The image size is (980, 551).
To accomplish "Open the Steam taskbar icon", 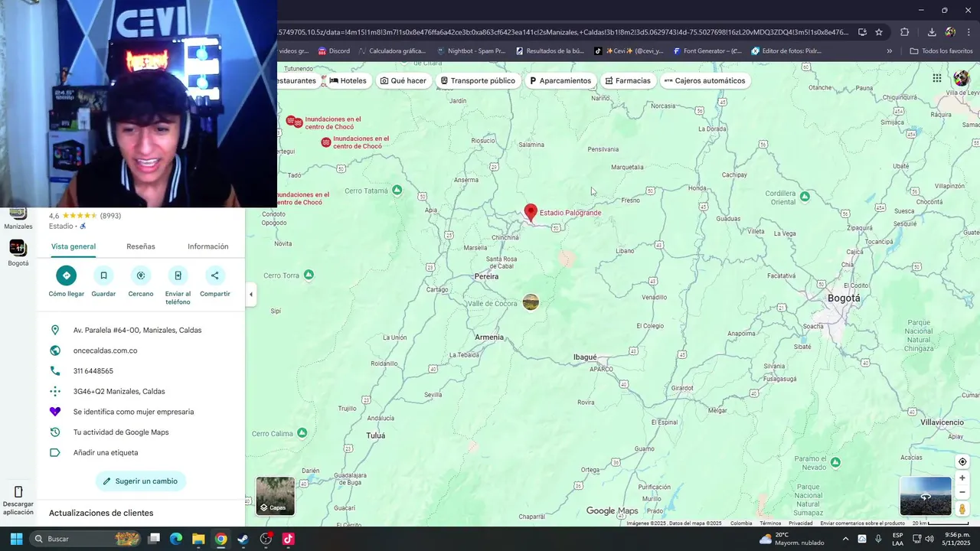I will click(x=243, y=539).
